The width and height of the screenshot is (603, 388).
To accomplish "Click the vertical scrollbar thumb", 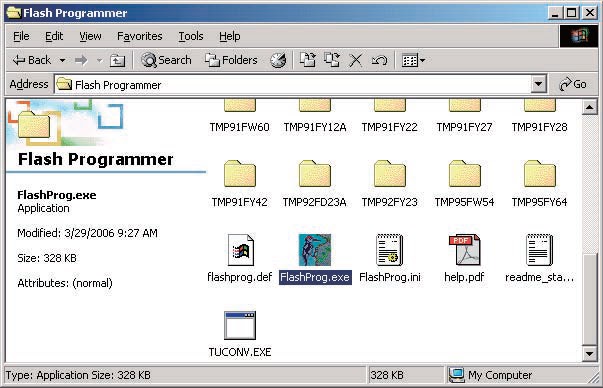I will 589,299.
